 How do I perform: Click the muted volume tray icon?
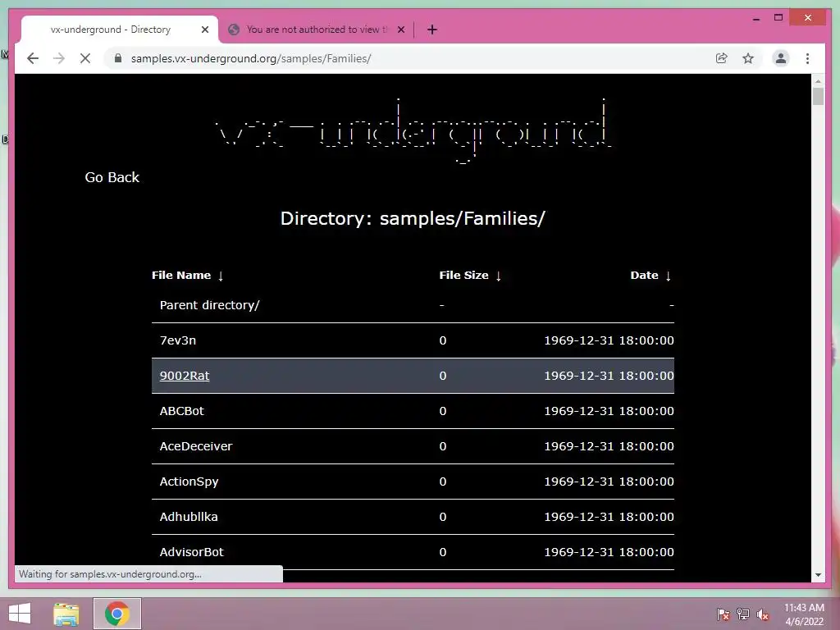[x=763, y=614]
